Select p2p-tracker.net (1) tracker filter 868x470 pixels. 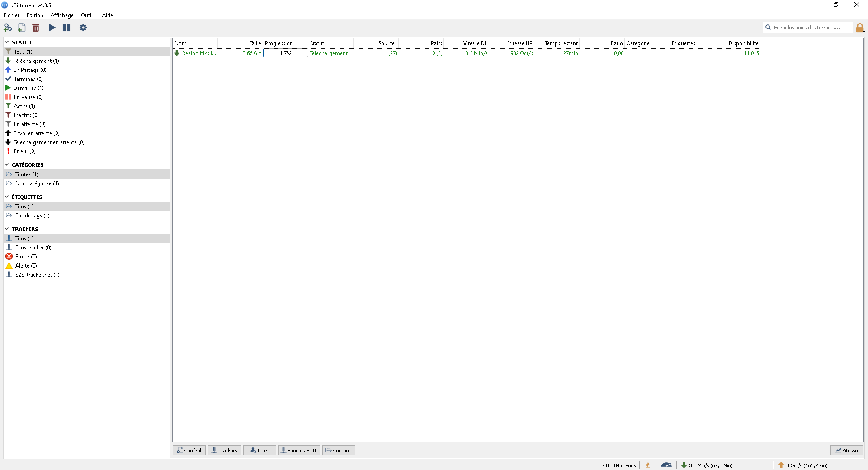(87, 275)
